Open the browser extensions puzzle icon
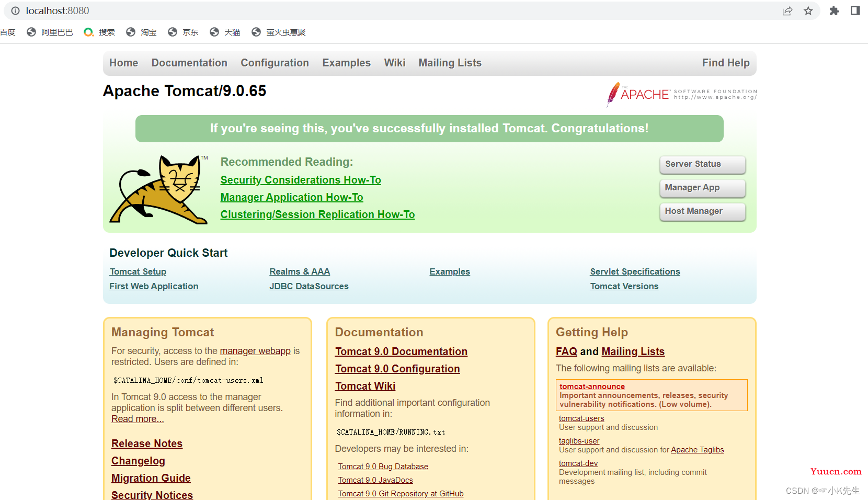 pos(835,11)
